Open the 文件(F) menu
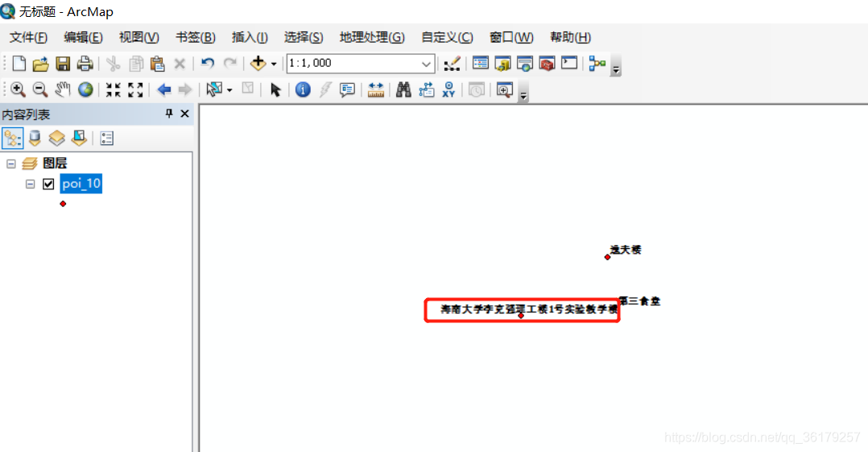 point(28,37)
